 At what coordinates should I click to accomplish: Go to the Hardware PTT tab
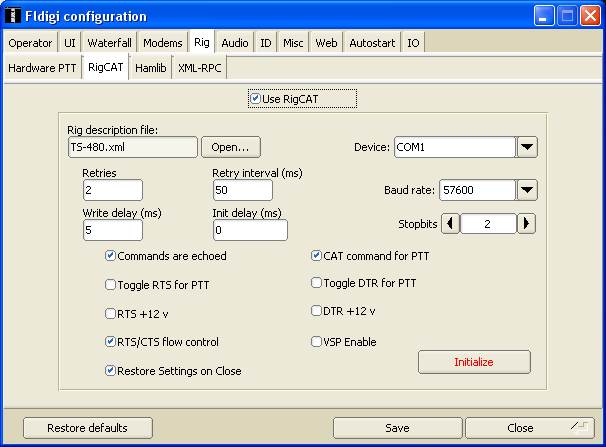[x=42, y=67]
